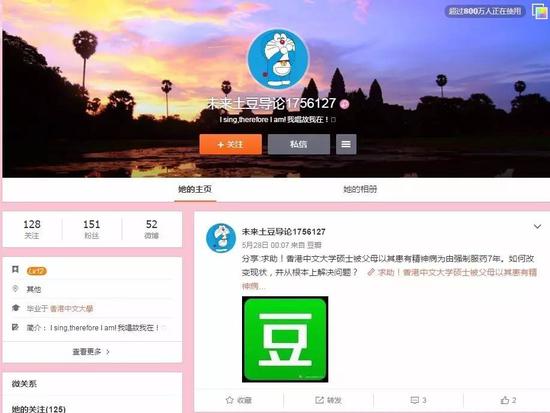550x413 pixels.
Task: Open the 128 关注 following count
Action: [32, 229]
